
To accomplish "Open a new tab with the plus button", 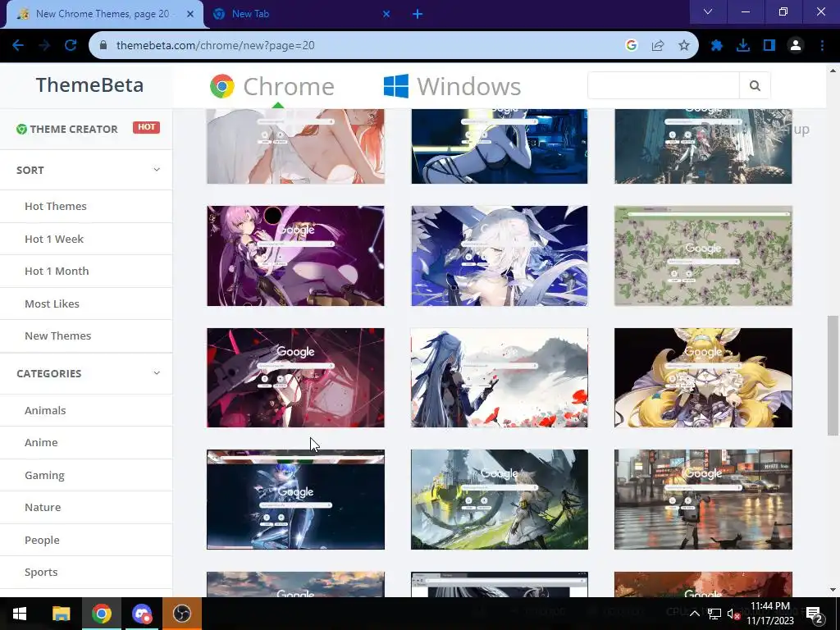I will point(418,15).
